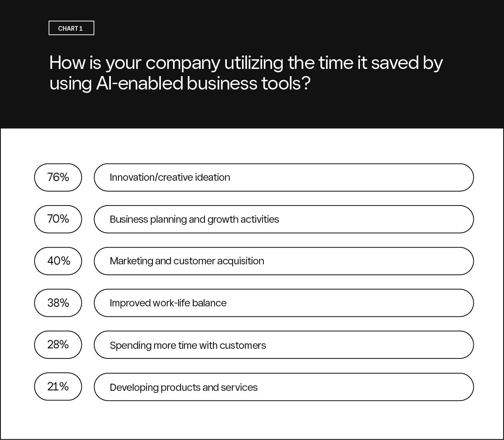
Task: Click the words 'AI-enabled business tools?'
Action: [203, 83]
